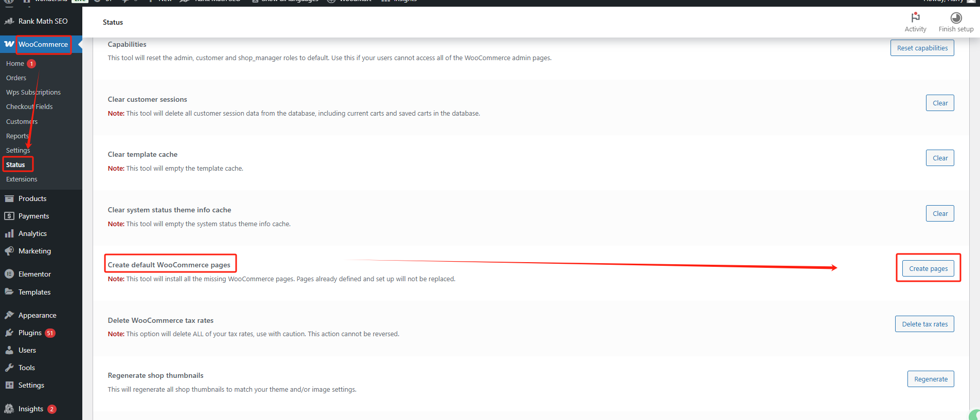The width and height of the screenshot is (980, 420).
Task: Click 'Delete WooCommerce tax rates' heading
Action: click(161, 320)
